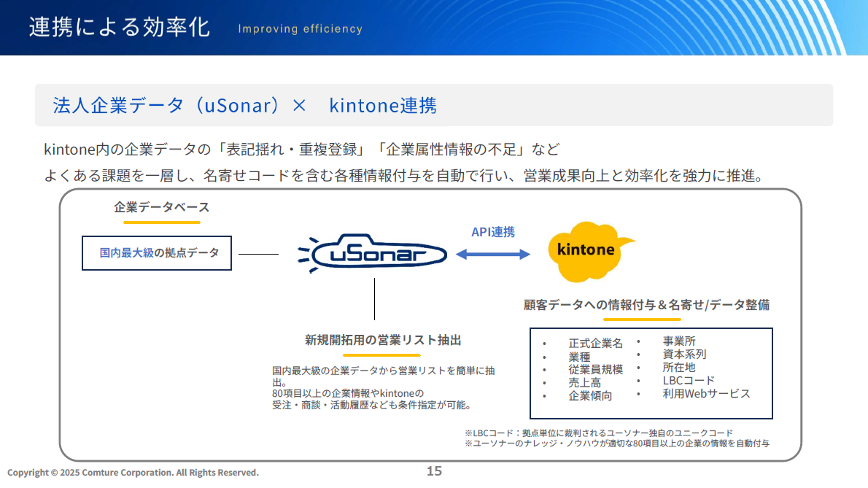Click the API連携 label link

pos(493,232)
